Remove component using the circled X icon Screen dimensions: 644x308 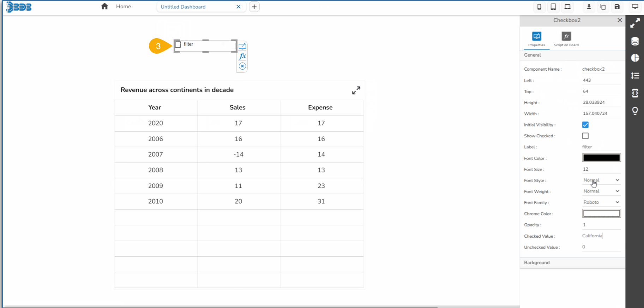point(242,66)
